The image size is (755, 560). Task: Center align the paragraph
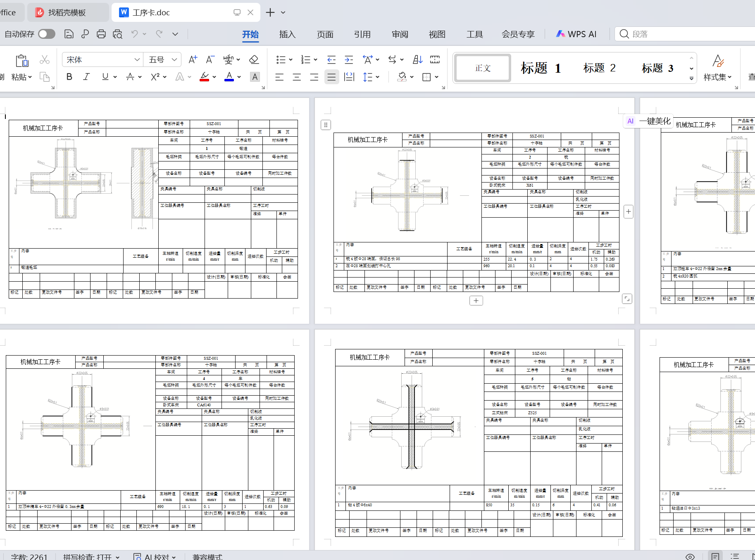pos(297,77)
